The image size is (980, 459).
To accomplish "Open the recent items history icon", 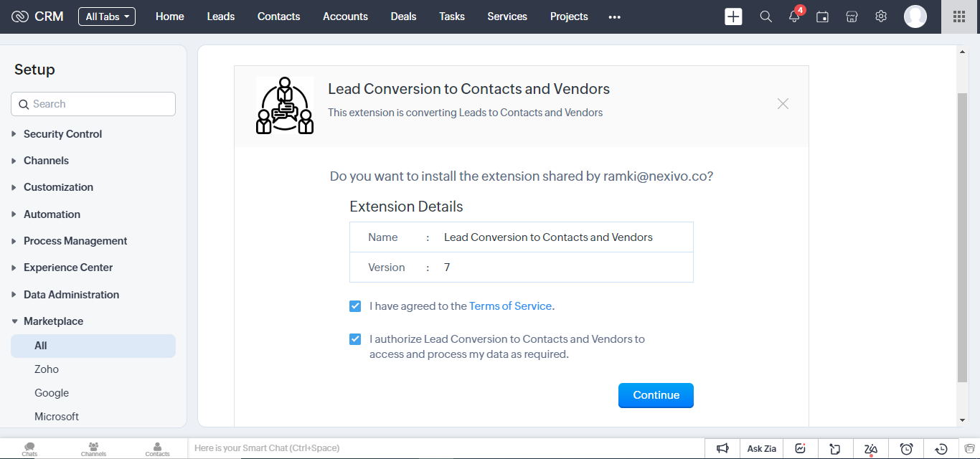I will click(x=942, y=449).
